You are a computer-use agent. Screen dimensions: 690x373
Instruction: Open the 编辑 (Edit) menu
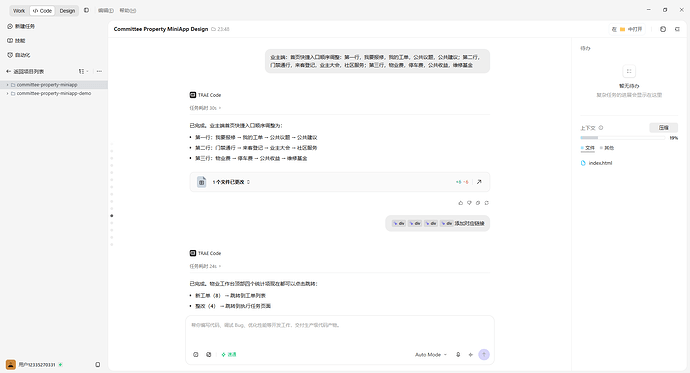coord(106,11)
